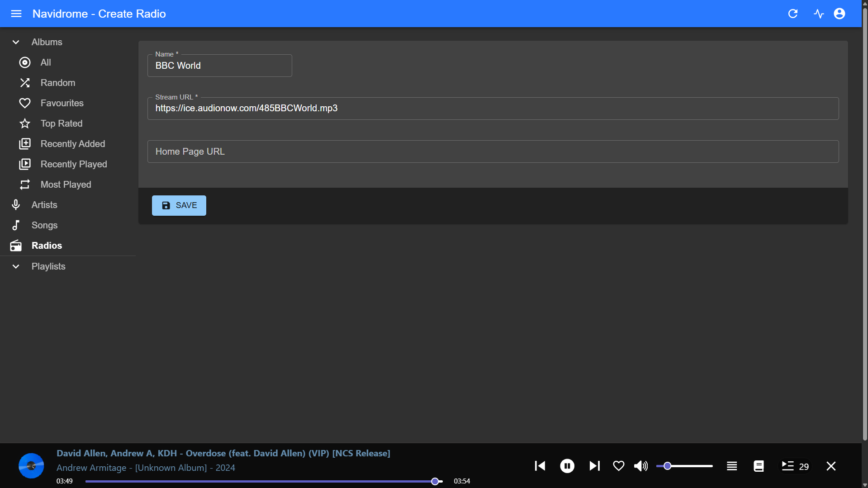Open the lyrics panel icon
The width and height of the screenshot is (868, 488).
pyautogui.click(x=759, y=466)
